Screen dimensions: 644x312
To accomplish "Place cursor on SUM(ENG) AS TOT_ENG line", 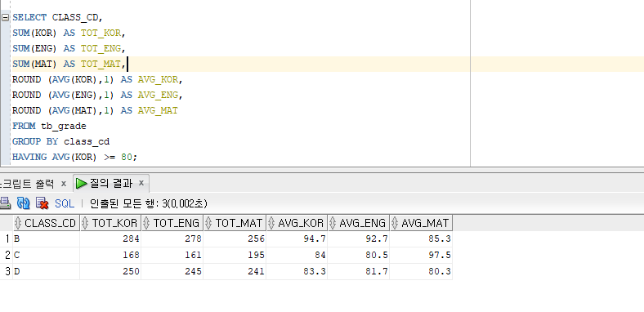I will point(69,49).
